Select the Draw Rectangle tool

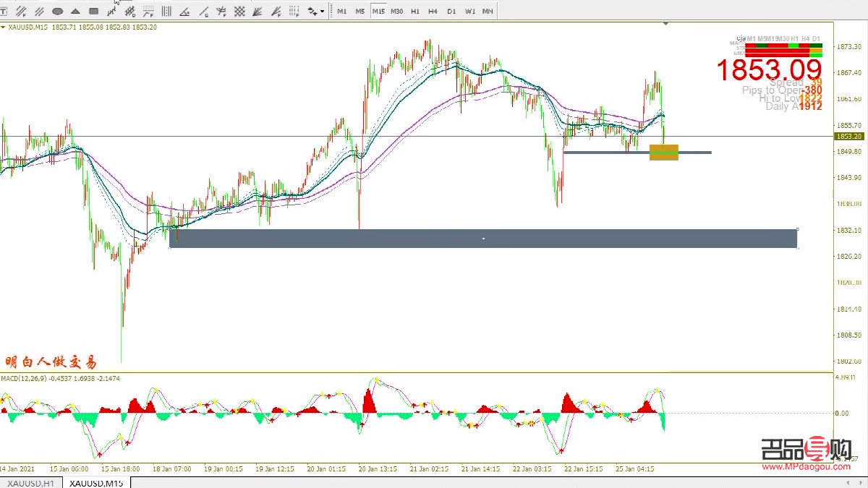click(93, 11)
